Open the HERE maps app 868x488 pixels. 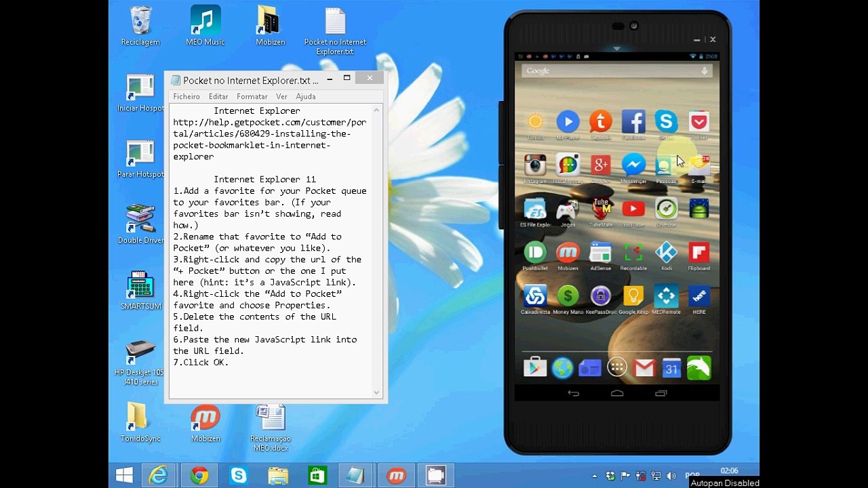coord(699,296)
